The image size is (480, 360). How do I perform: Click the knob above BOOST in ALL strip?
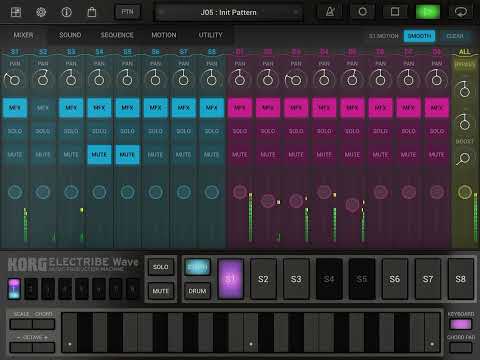(x=464, y=122)
